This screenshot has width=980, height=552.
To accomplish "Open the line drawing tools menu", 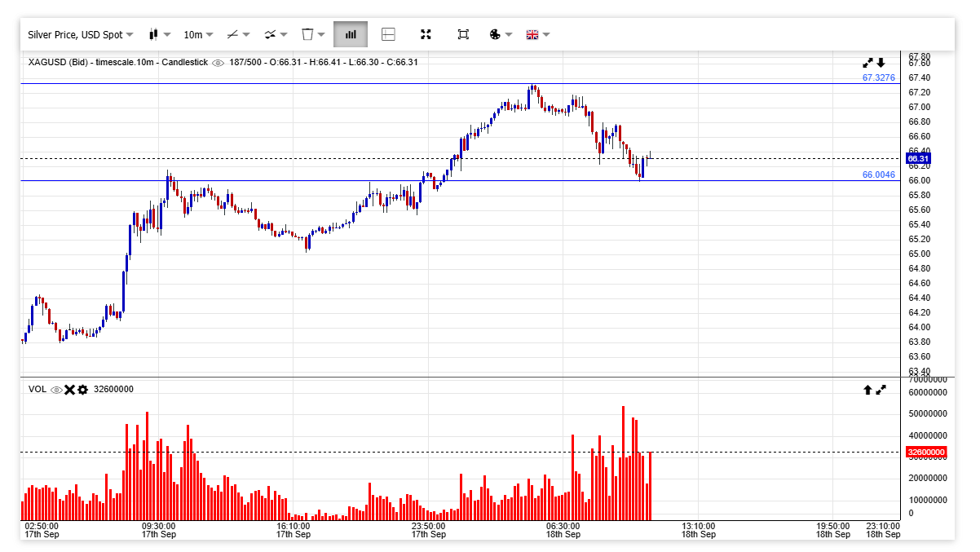I will pos(238,34).
